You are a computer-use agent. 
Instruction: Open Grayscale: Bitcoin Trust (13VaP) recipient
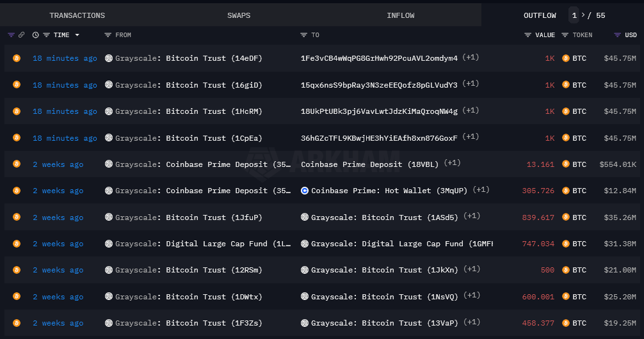pos(385,323)
